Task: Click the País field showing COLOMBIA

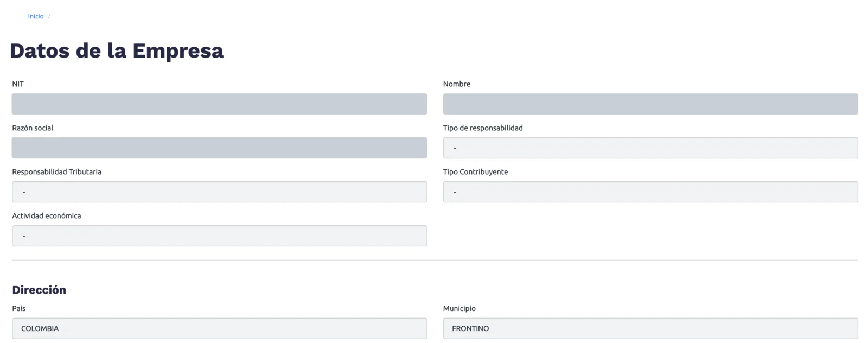Action: tap(219, 328)
